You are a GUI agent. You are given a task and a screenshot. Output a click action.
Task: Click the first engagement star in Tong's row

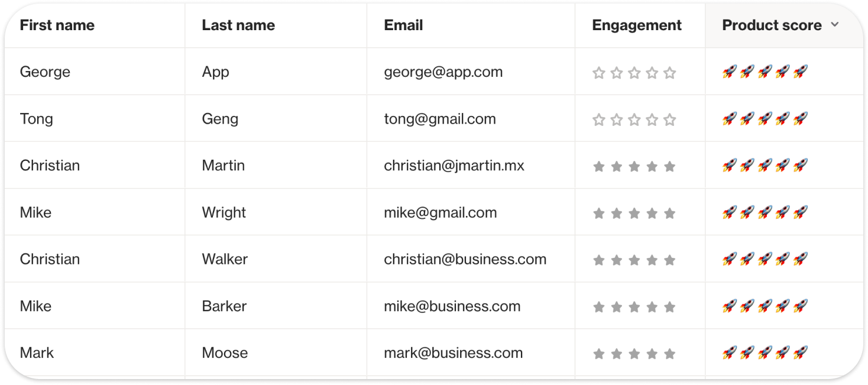coord(598,120)
